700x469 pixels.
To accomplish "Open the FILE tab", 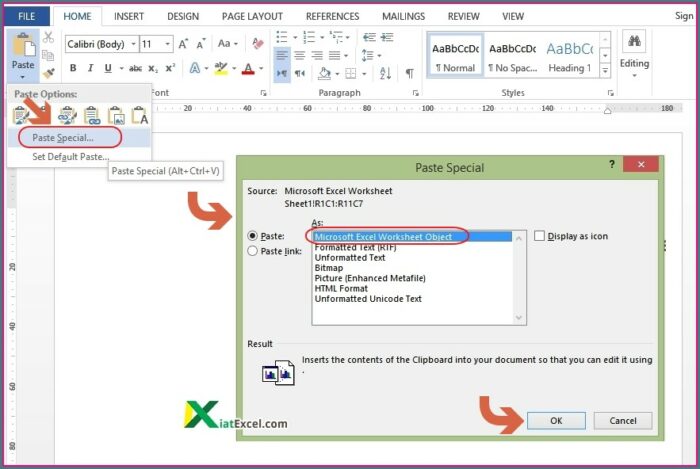I will (27, 16).
